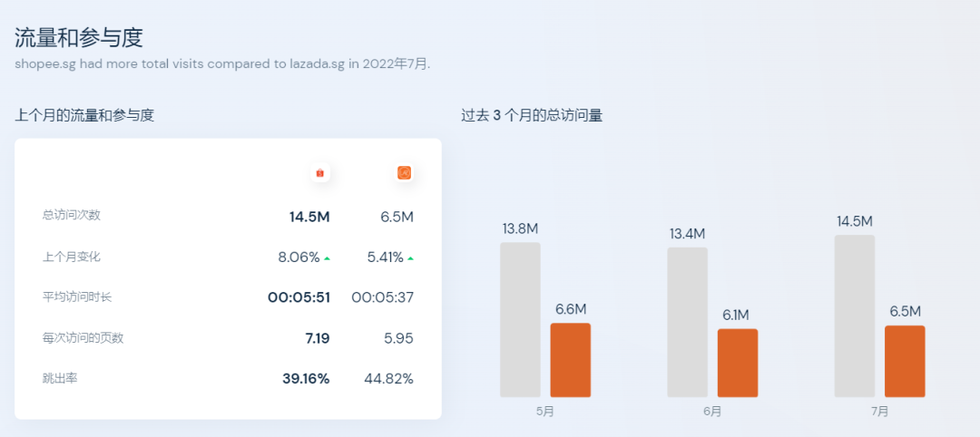Click the gray 13.4M bar for 6月
This screenshot has height=437, width=980.
[x=688, y=322]
